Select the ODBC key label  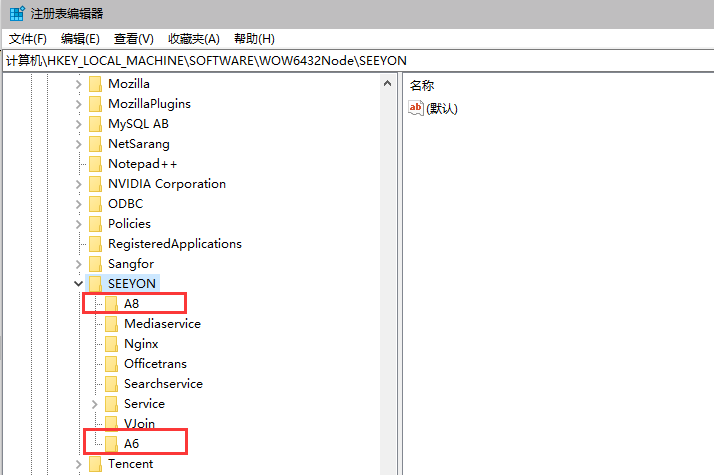point(126,204)
